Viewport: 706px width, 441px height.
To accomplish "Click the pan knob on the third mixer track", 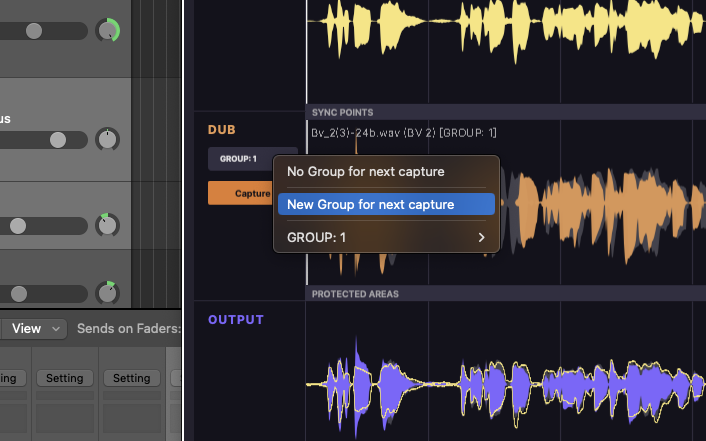I will pos(107,225).
